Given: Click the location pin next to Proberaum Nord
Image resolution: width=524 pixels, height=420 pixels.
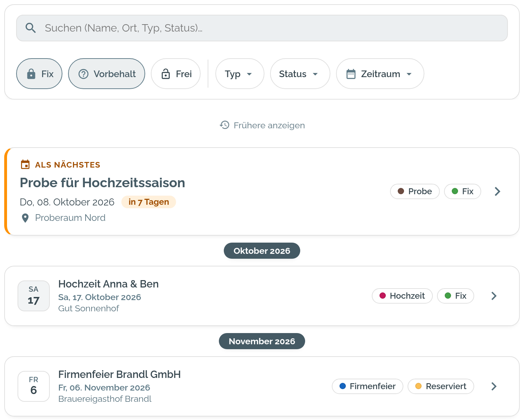Looking at the screenshot, I should [x=25, y=218].
